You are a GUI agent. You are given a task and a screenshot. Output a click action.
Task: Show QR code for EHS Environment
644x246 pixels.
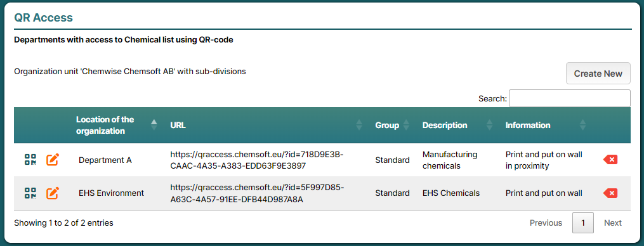tap(30, 193)
